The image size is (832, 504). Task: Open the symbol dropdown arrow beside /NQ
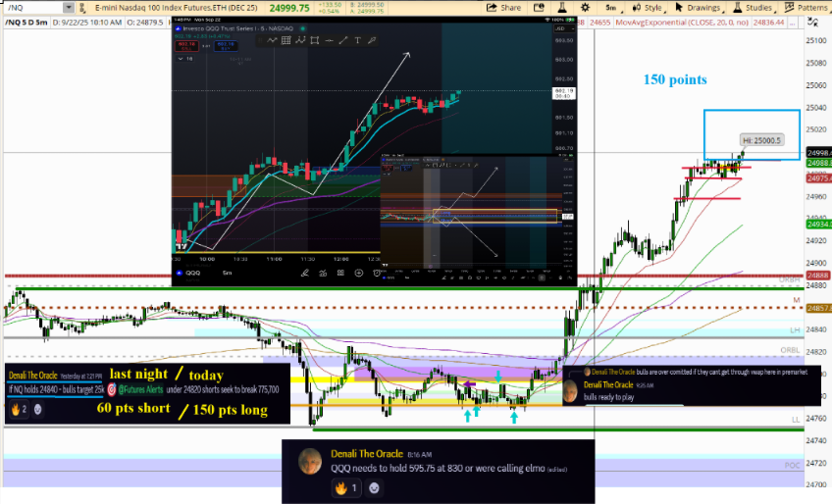(69, 8)
